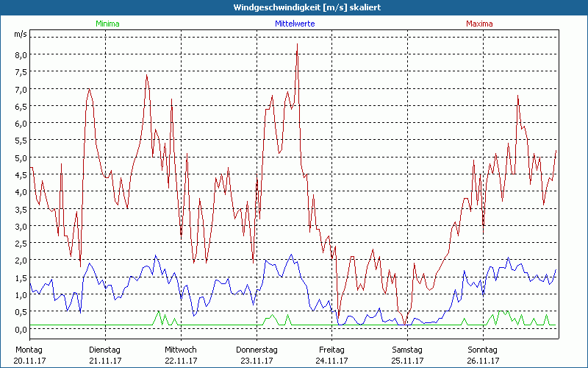Select the 23.11.17 date label
588x368 pixels.
point(256,361)
